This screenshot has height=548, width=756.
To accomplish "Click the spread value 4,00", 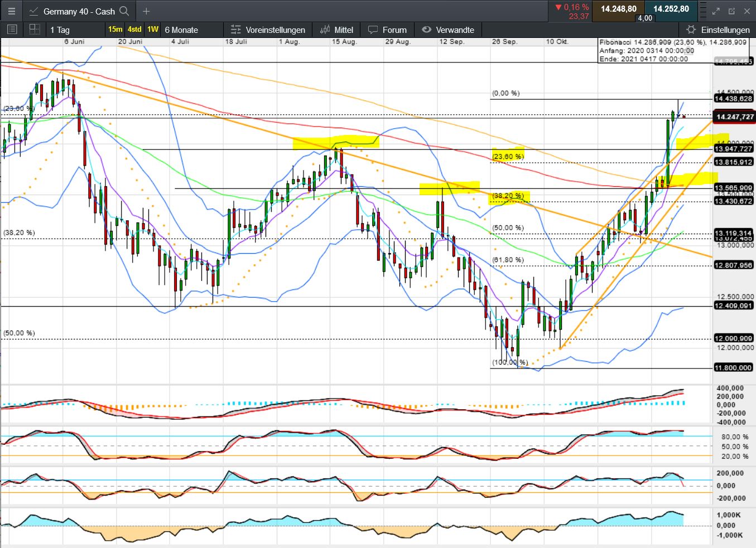I will click(645, 18).
